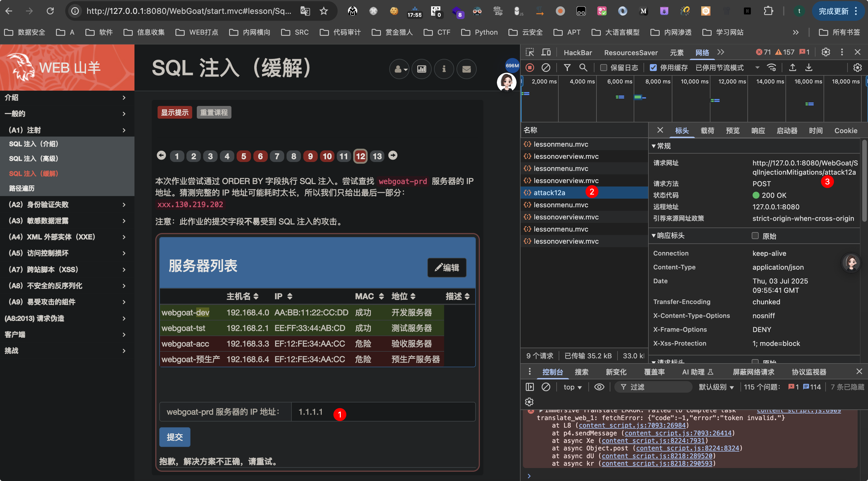This screenshot has width=868, height=481.
Task: Open the 屏蔽网络请求 drawer tab
Action: click(x=753, y=372)
